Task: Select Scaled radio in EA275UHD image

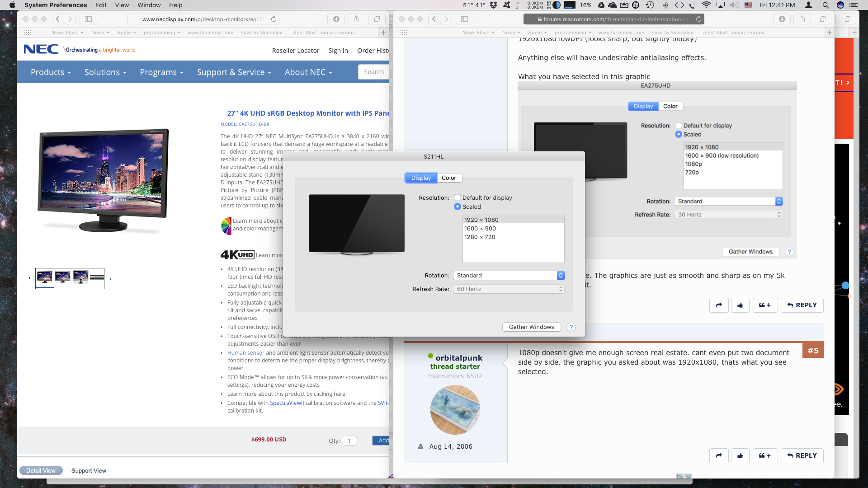Action: (679, 134)
